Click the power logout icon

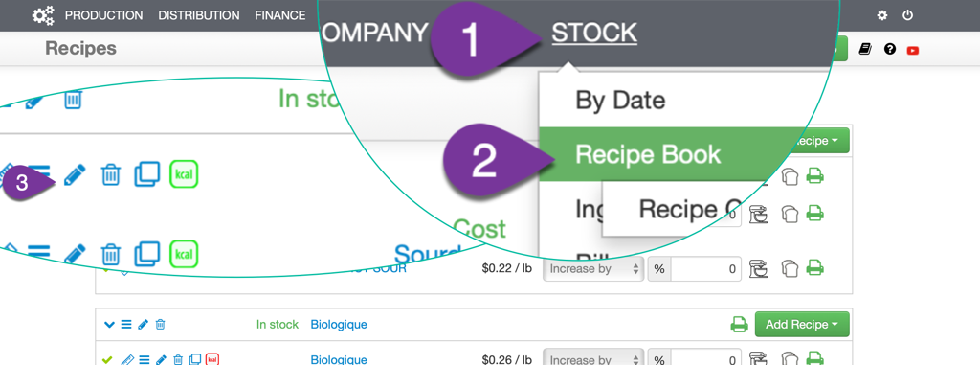(907, 15)
